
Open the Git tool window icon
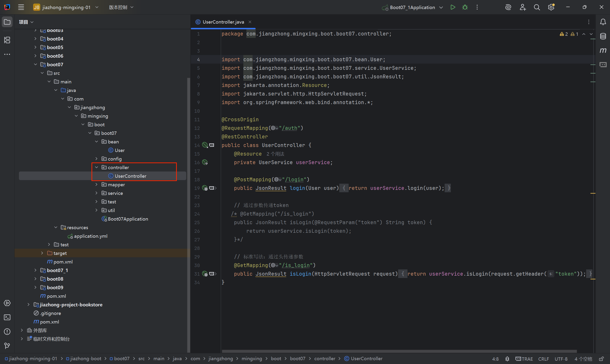pos(7,346)
